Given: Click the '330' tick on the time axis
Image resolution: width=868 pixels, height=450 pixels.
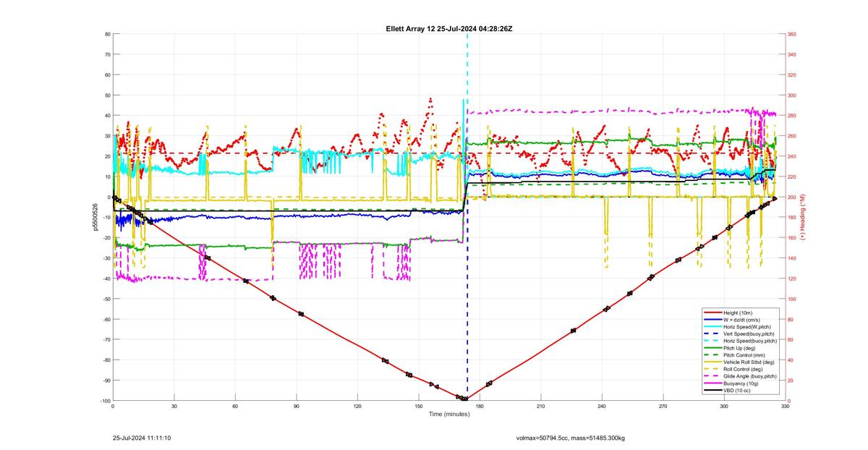Looking at the screenshot, I should [x=785, y=407].
